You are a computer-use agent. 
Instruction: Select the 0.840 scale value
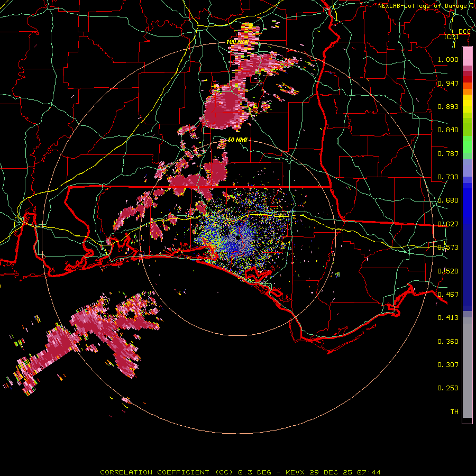tap(448, 130)
